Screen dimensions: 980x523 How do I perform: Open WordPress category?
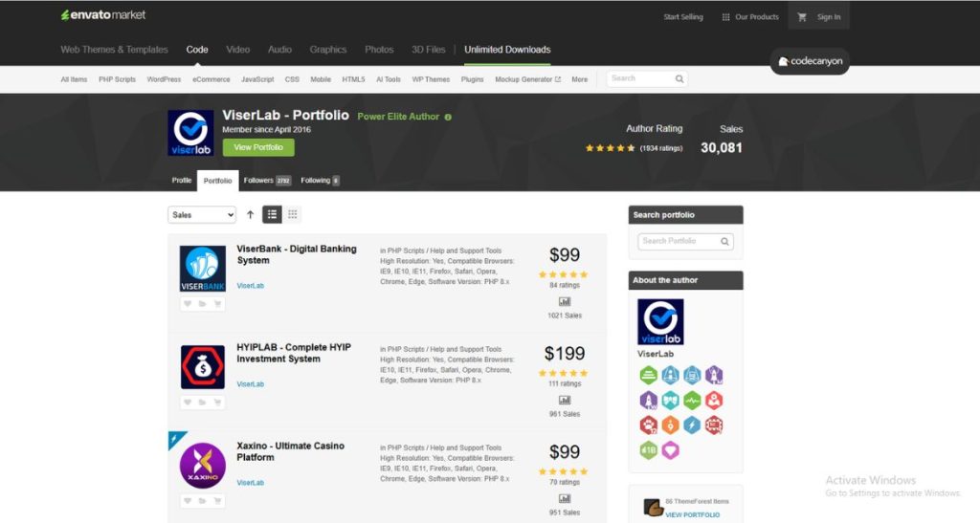(x=164, y=79)
